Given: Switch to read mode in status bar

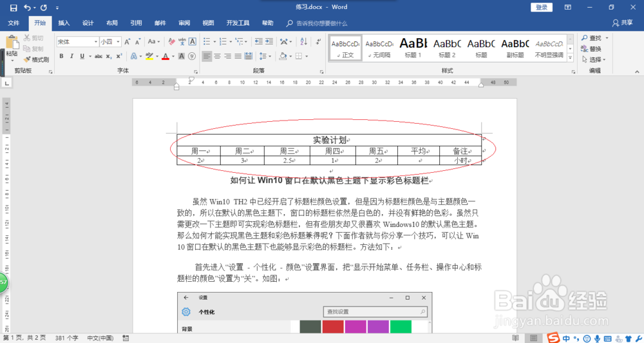Looking at the screenshot, I should [x=515, y=338].
